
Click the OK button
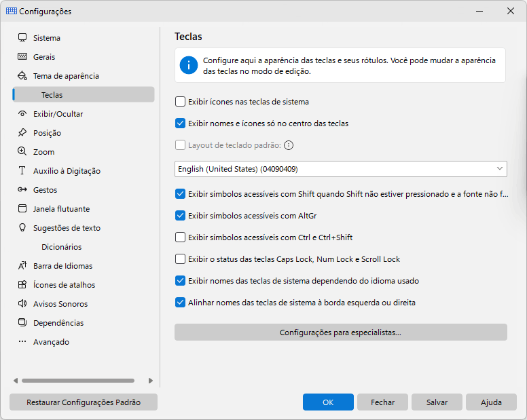coord(328,402)
